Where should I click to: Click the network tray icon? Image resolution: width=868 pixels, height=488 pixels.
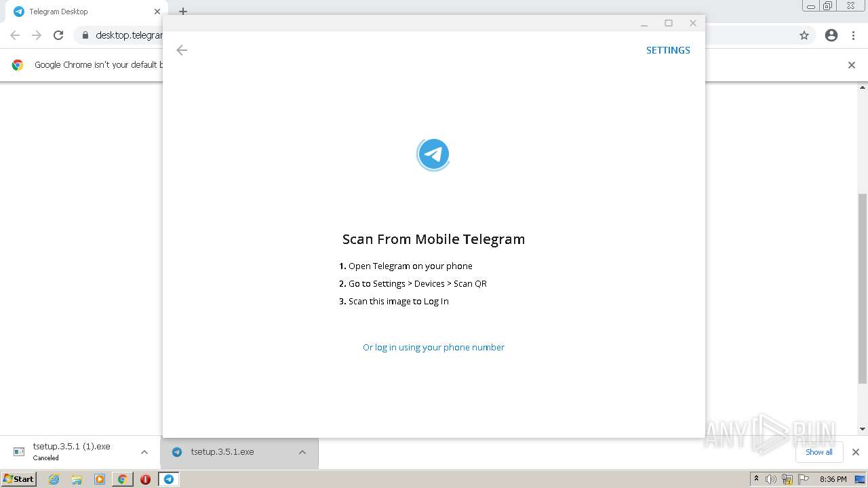[x=787, y=479]
